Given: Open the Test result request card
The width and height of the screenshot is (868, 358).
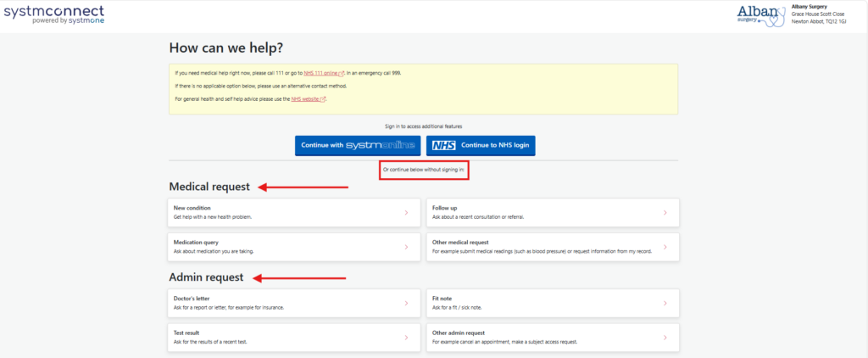Looking at the screenshot, I should 294,338.
